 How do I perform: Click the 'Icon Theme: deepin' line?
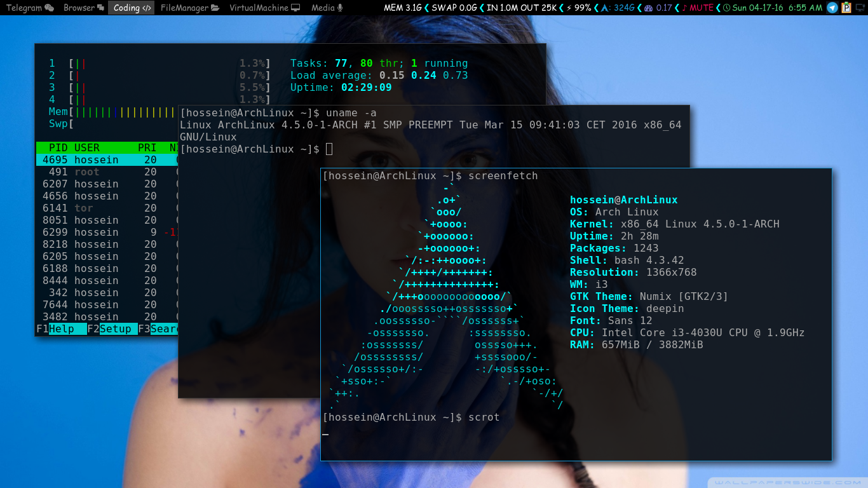coord(627,309)
